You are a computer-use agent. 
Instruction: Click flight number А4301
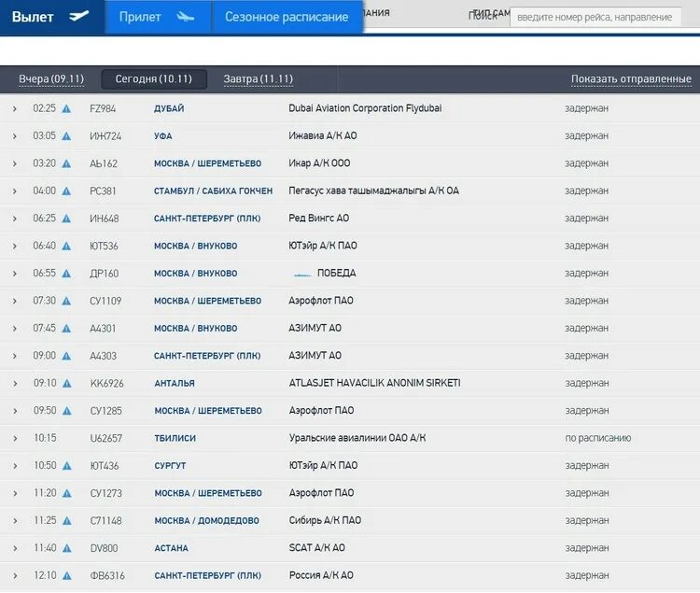[103, 329]
